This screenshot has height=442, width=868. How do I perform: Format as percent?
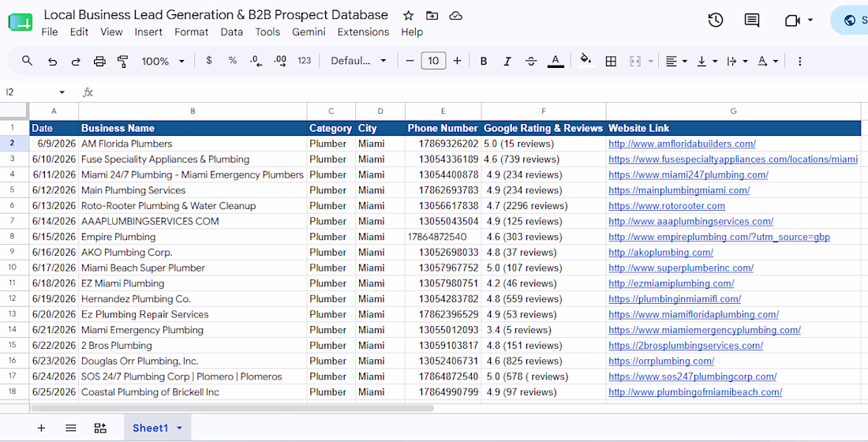tap(233, 61)
